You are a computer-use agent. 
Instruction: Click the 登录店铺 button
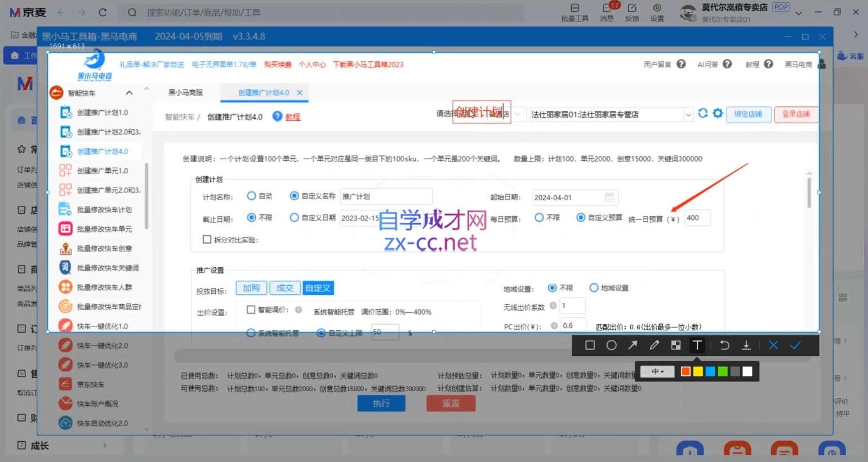click(796, 114)
